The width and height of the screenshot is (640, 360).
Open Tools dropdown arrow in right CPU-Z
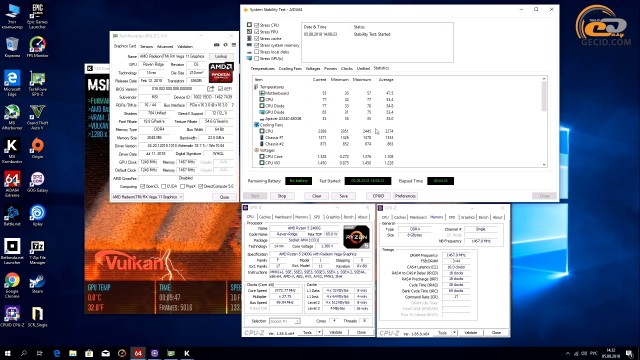point(454,333)
